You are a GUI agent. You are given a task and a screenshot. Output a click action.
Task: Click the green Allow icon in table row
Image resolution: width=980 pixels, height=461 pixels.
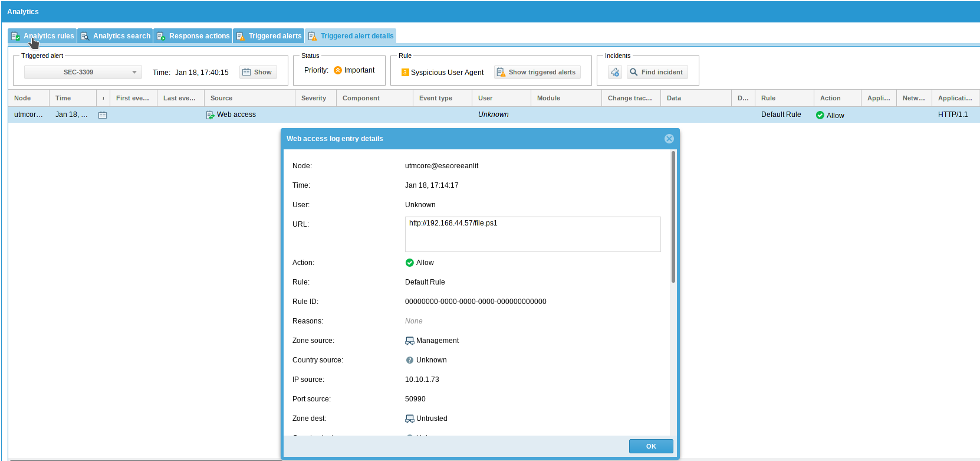820,115
